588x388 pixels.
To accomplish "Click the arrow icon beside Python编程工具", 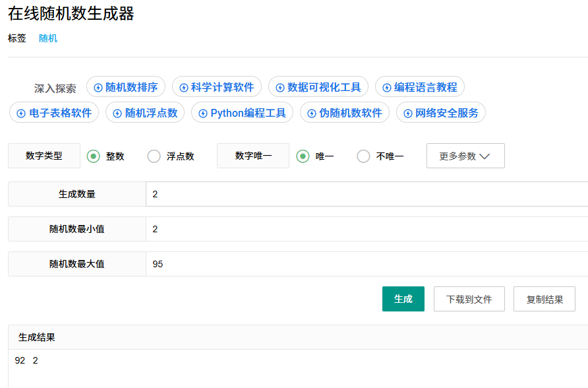I will point(203,113).
